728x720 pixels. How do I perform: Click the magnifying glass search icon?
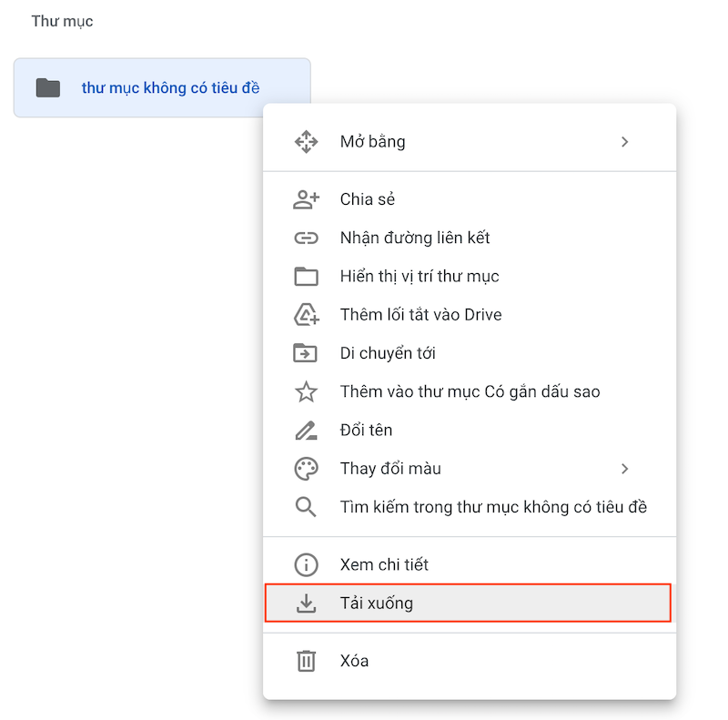[307, 507]
